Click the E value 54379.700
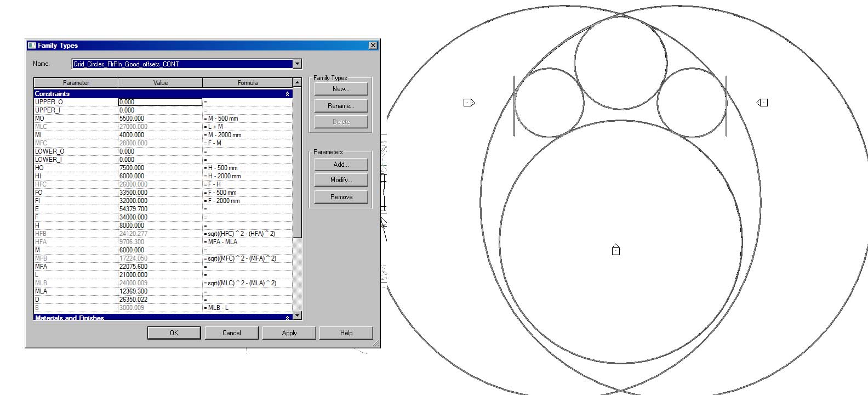This screenshot has width=868, height=395. (160, 209)
